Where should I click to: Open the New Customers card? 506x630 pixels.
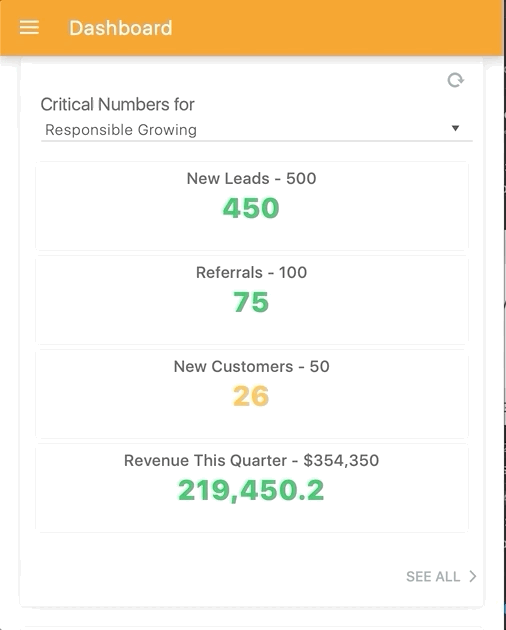252,394
